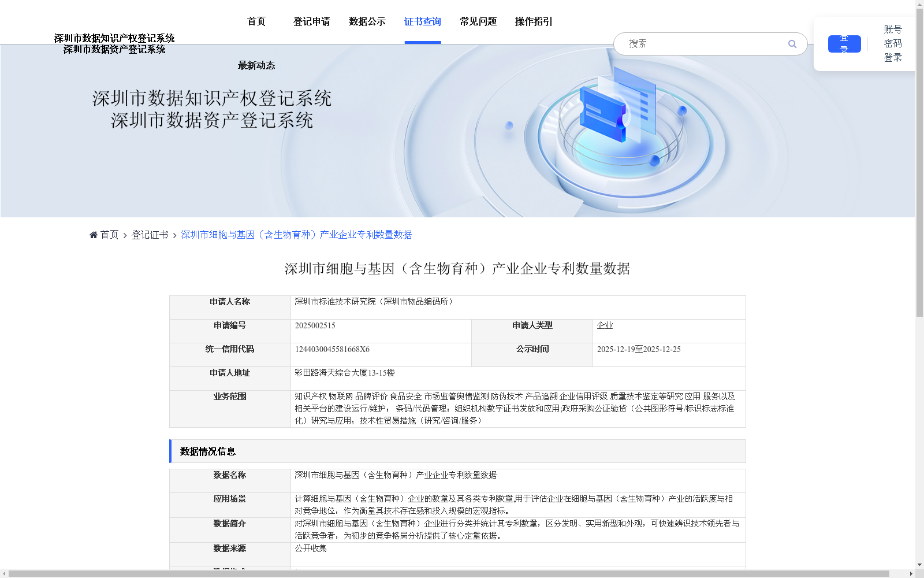Open the 数据公示 navigation tab
Screen dimensions: 924x578
367,21
